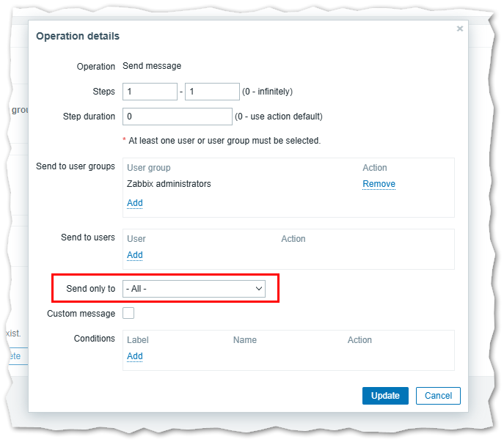This screenshot has width=504, height=442.
Task: Close the Operation details dialog
Action: click(x=460, y=29)
